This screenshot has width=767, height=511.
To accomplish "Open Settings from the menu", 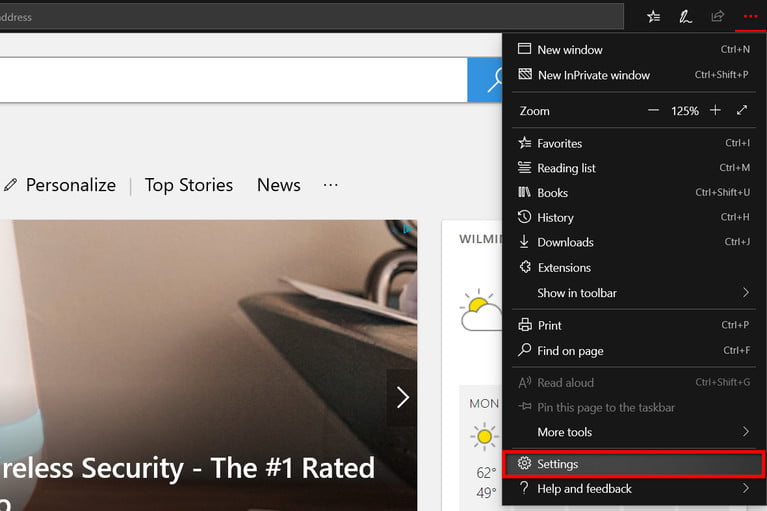I will (x=633, y=464).
